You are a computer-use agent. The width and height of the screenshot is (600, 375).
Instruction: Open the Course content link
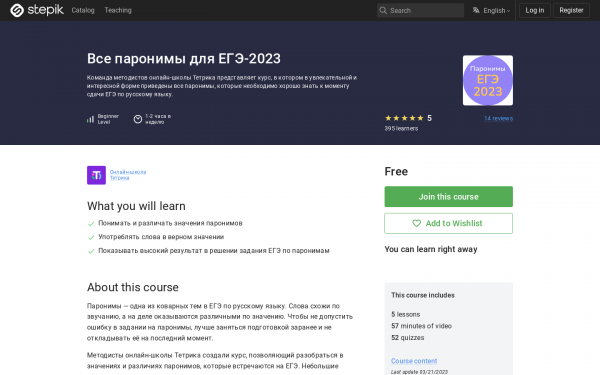414,361
